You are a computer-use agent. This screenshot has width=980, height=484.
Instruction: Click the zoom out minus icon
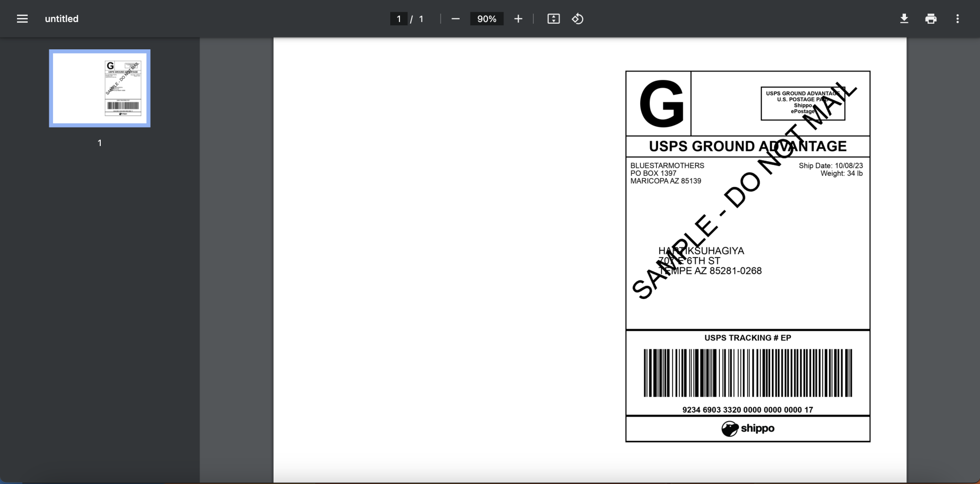(x=456, y=19)
